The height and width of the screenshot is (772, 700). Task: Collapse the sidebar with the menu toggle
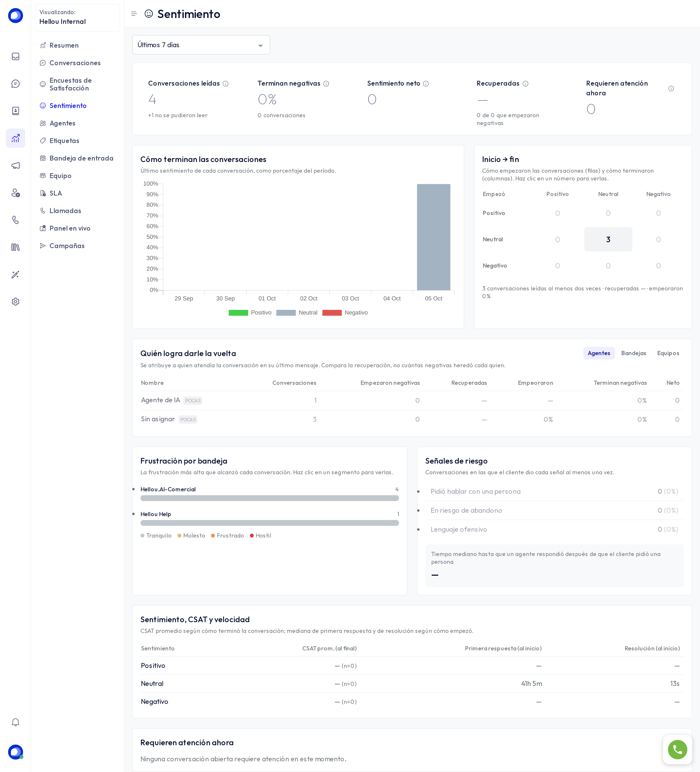[x=134, y=14]
